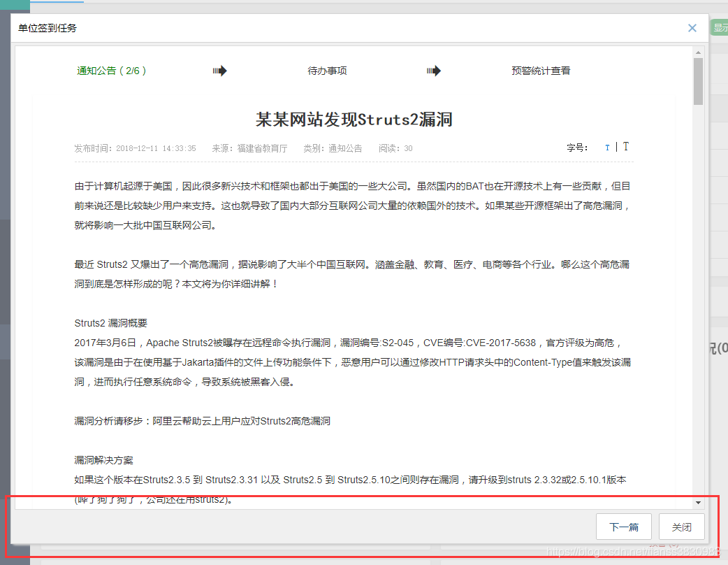Click 阅读: 30 text

pyautogui.click(x=395, y=148)
